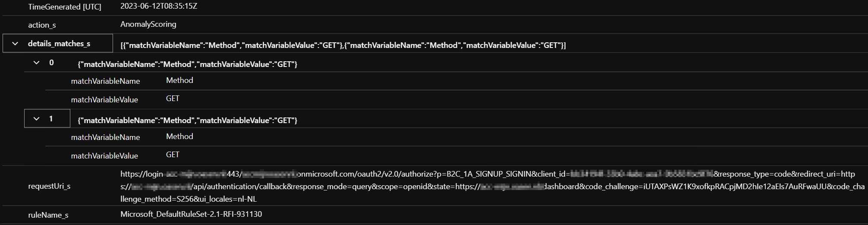
Task: Click JSON object text of item 1
Action: [x=188, y=120]
